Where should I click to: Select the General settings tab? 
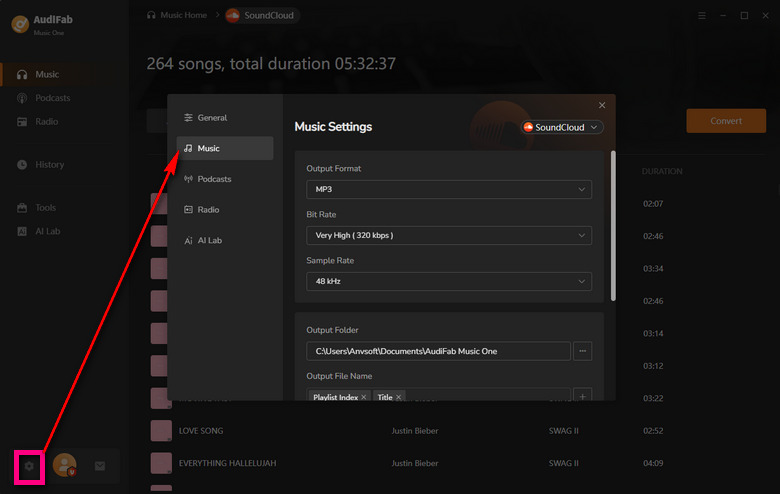pyautogui.click(x=225, y=117)
